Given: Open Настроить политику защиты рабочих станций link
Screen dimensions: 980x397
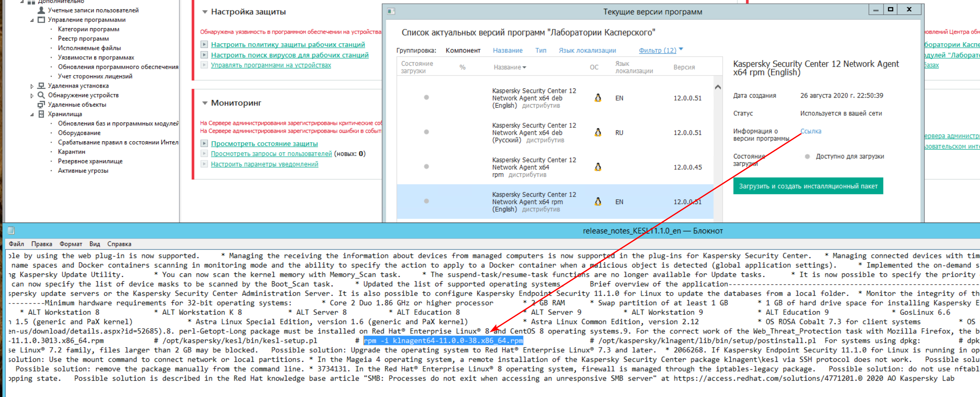Looking at the screenshot, I should pos(288,44).
